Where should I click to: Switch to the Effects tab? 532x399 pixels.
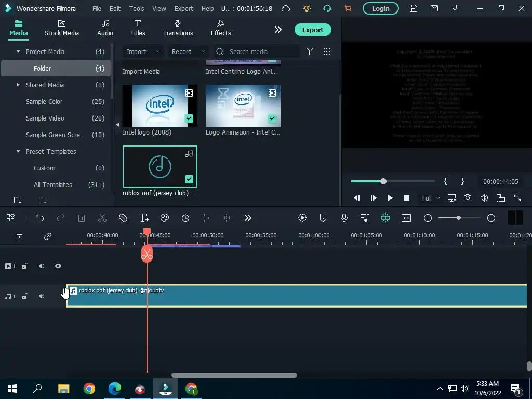[220, 28]
